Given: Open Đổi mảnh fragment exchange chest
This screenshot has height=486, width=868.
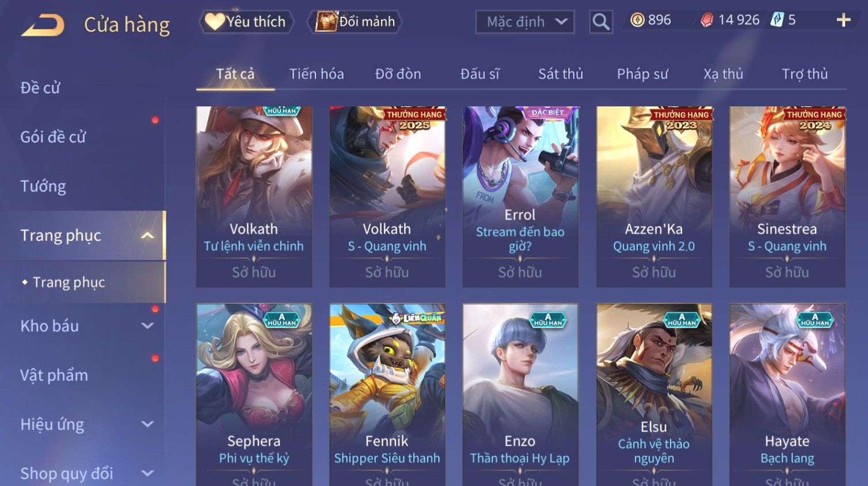Looking at the screenshot, I should 355,22.
